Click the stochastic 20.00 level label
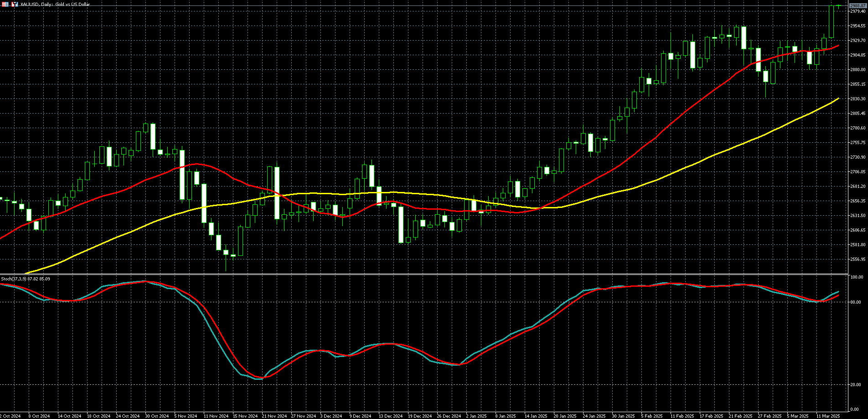Viewport: 868px width, 419px height. point(856,385)
